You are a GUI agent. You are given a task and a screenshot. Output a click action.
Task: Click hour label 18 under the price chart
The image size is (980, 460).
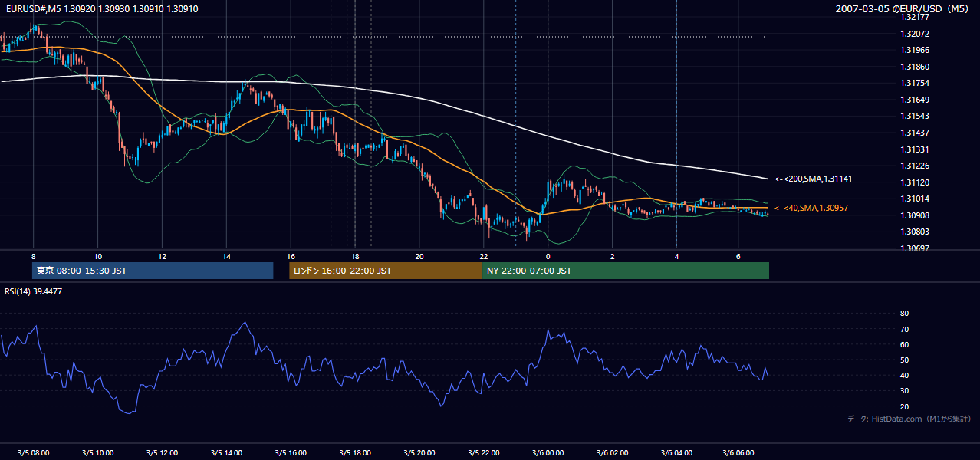[354, 256]
